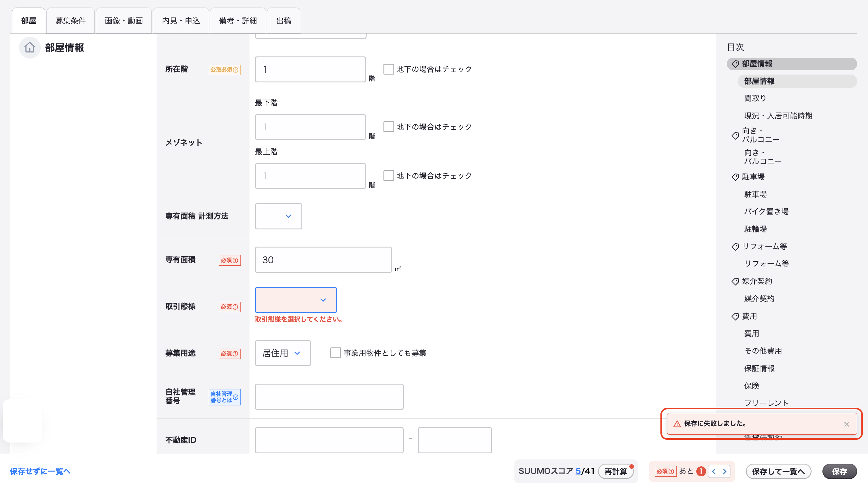Switch to the 部屋 tab
The width and height of the screenshot is (868, 489).
pos(29,21)
